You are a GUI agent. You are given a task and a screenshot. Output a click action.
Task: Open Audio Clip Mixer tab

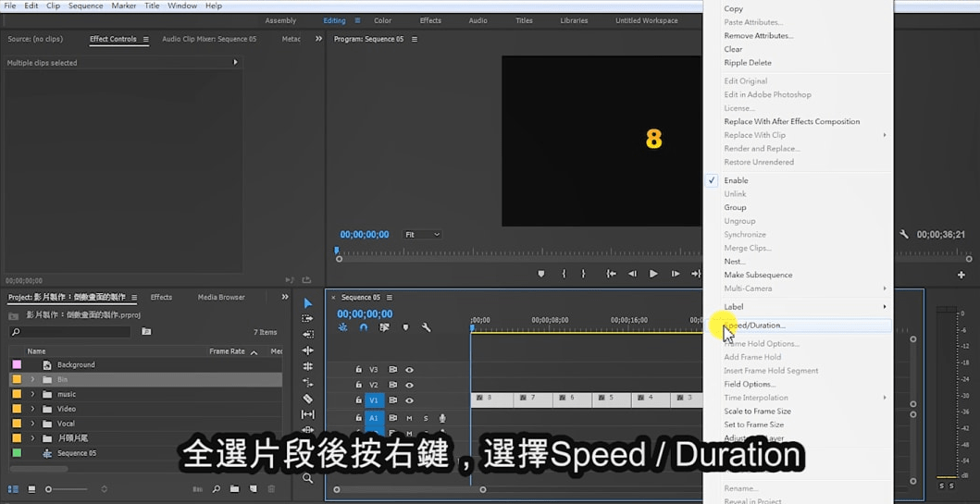[x=209, y=39]
